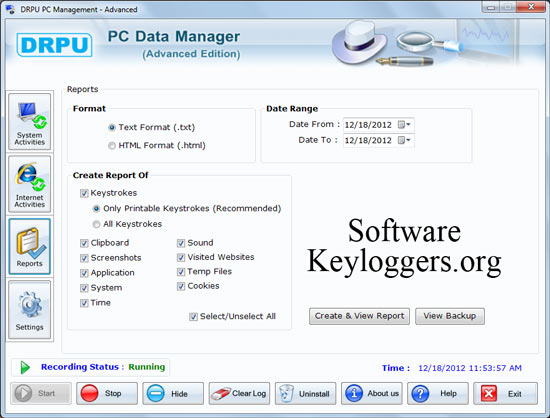The height and width of the screenshot is (418, 550).
Task: Click the Help question mark icon
Action: click(420, 393)
